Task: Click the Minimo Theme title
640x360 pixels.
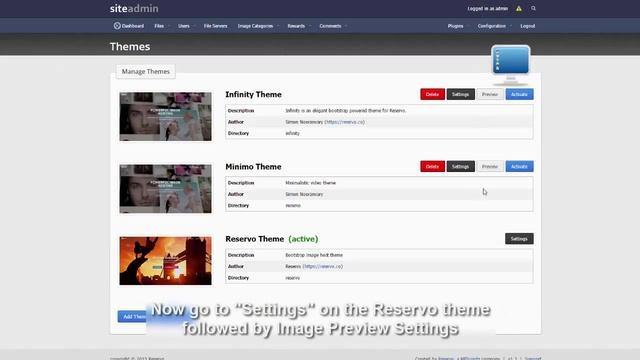Action: click(x=253, y=167)
